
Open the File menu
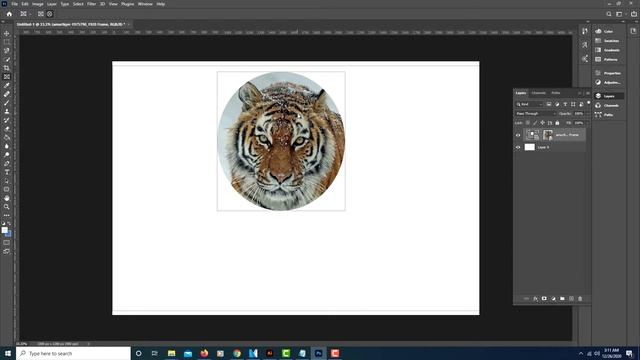pos(14,4)
